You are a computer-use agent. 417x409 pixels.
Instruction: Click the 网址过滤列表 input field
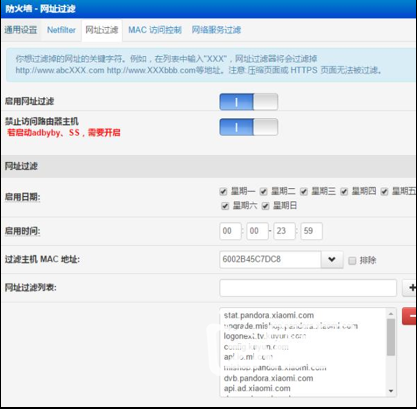(x=308, y=288)
